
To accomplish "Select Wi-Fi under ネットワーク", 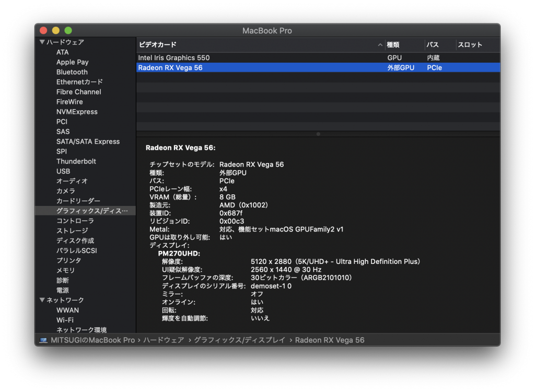I will pos(65,320).
